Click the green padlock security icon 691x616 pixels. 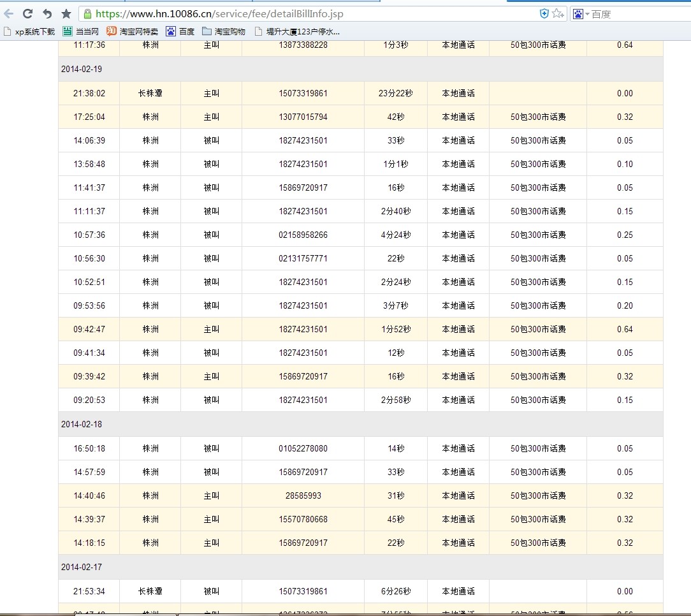coord(87,13)
